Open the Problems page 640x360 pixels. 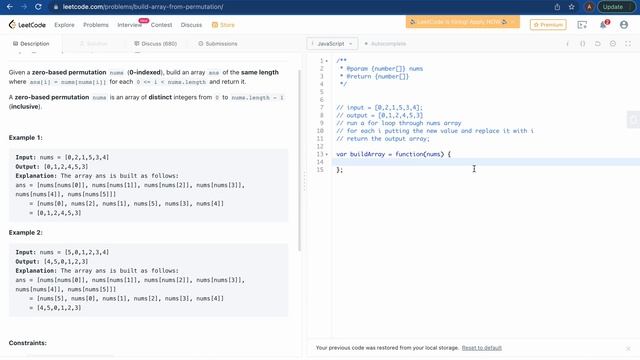[96, 25]
